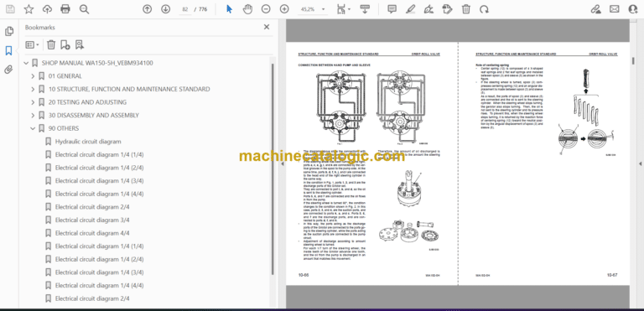Rotate the page view
This screenshot has height=311, width=644.
(484, 9)
